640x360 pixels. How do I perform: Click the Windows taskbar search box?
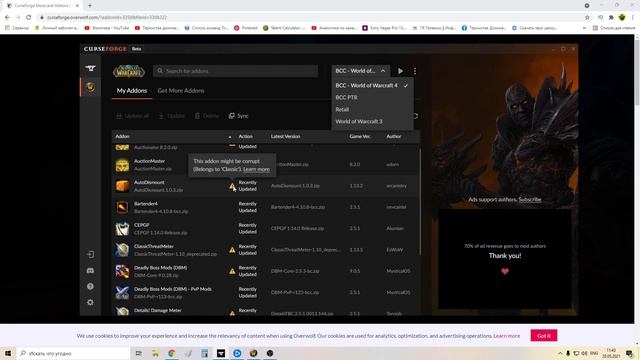[x=73, y=353]
